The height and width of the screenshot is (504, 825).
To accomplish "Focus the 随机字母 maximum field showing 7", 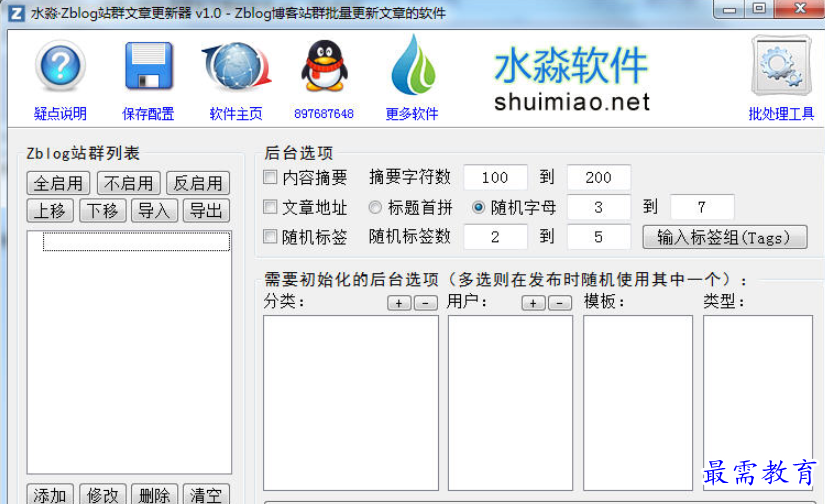I will click(702, 207).
